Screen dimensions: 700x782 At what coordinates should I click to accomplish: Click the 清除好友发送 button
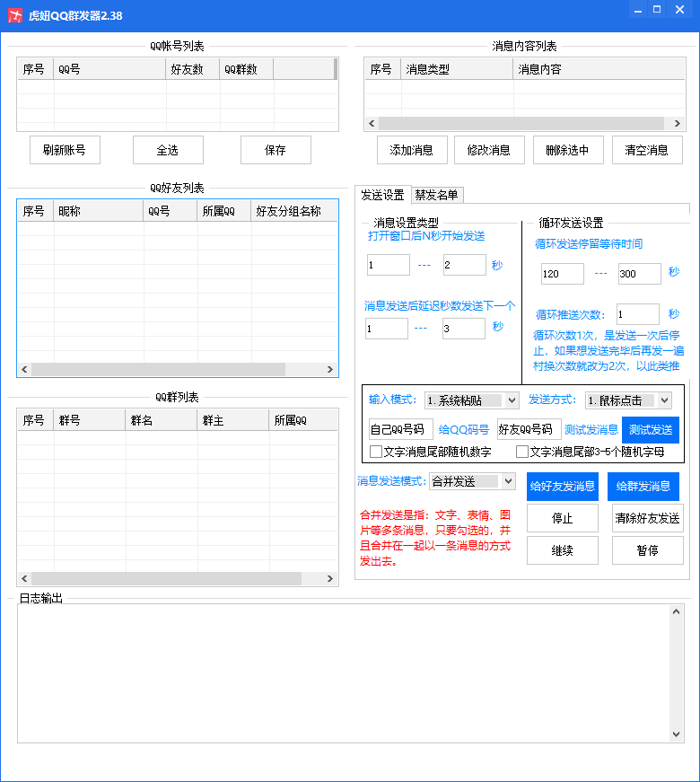pos(648,518)
